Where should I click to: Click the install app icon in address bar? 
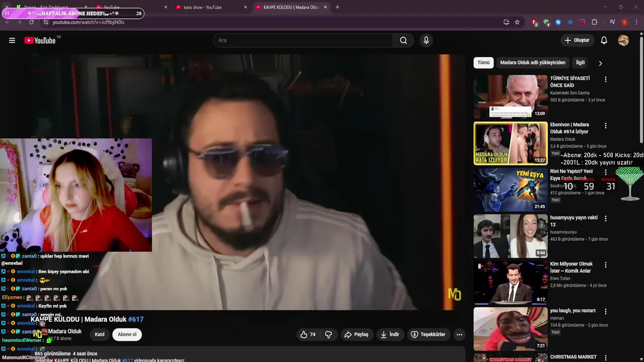(506, 22)
